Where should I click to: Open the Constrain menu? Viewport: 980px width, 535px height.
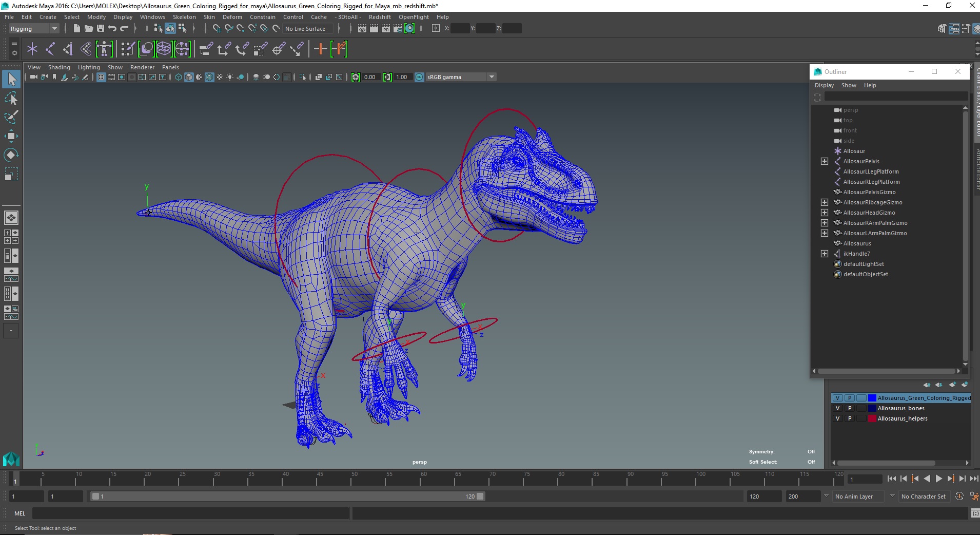pos(263,17)
